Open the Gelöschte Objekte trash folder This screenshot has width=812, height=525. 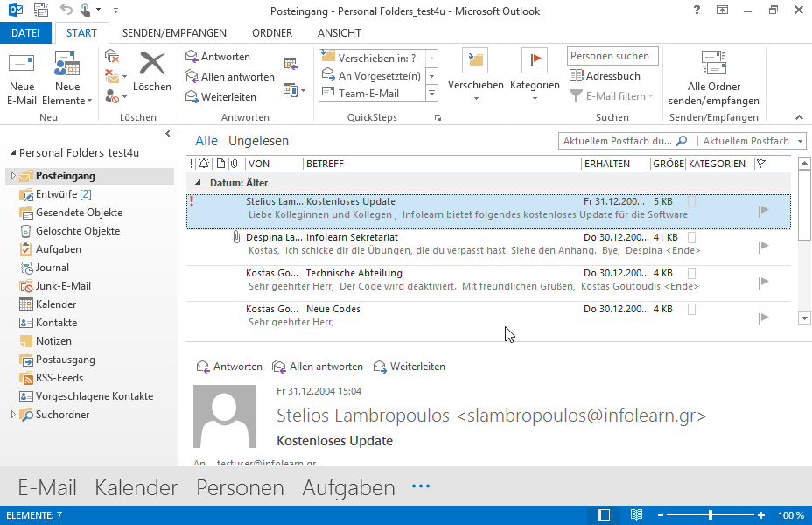(78, 231)
